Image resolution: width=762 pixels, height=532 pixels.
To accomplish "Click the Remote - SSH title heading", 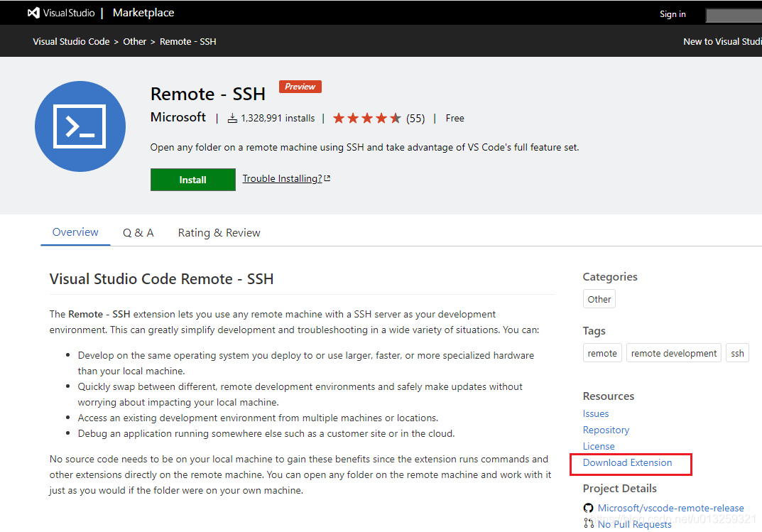I will click(x=208, y=94).
